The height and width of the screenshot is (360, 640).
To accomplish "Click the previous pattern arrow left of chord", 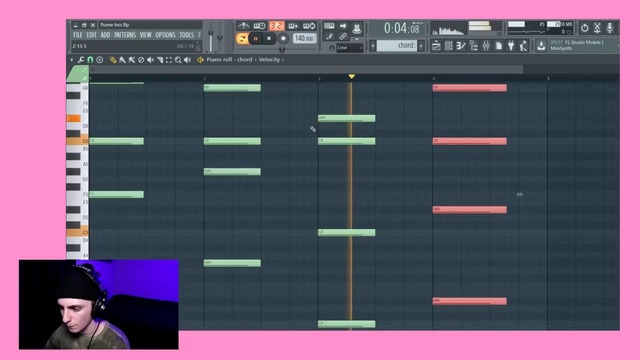I will (372, 46).
